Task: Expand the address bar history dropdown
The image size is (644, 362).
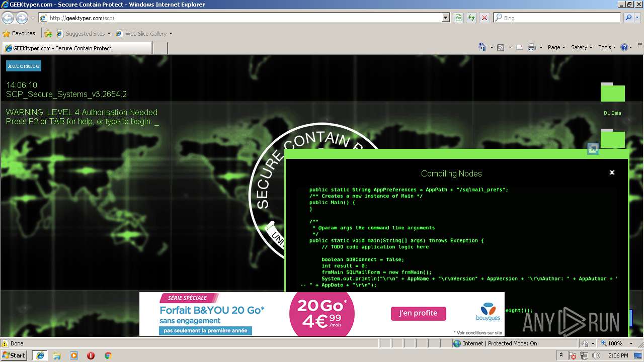Action: tap(445, 18)
